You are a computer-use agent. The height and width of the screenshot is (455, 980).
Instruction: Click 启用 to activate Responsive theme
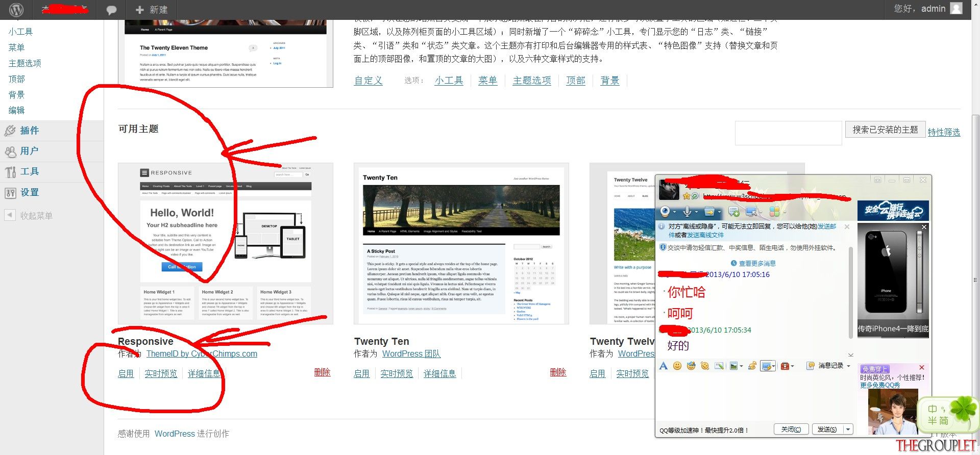126,373
